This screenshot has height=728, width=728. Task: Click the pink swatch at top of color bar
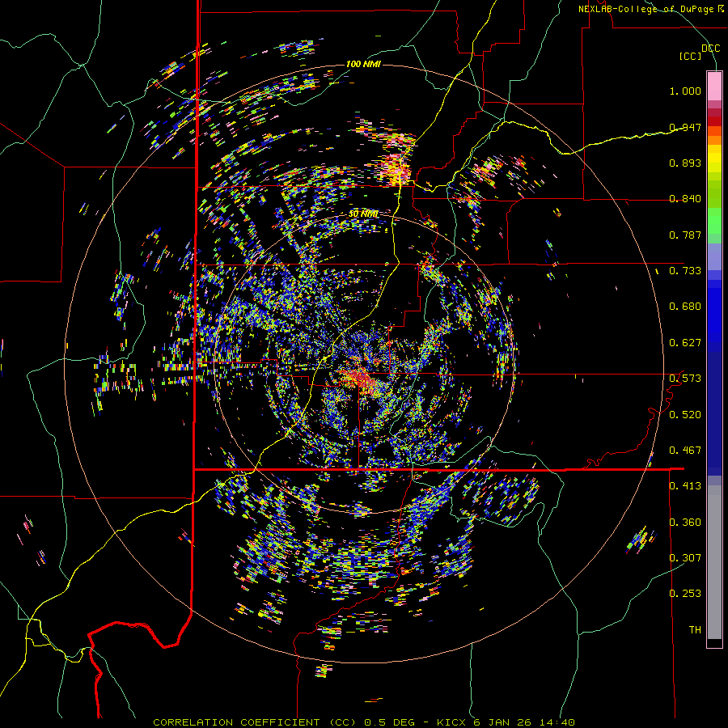tap(714, 86)
